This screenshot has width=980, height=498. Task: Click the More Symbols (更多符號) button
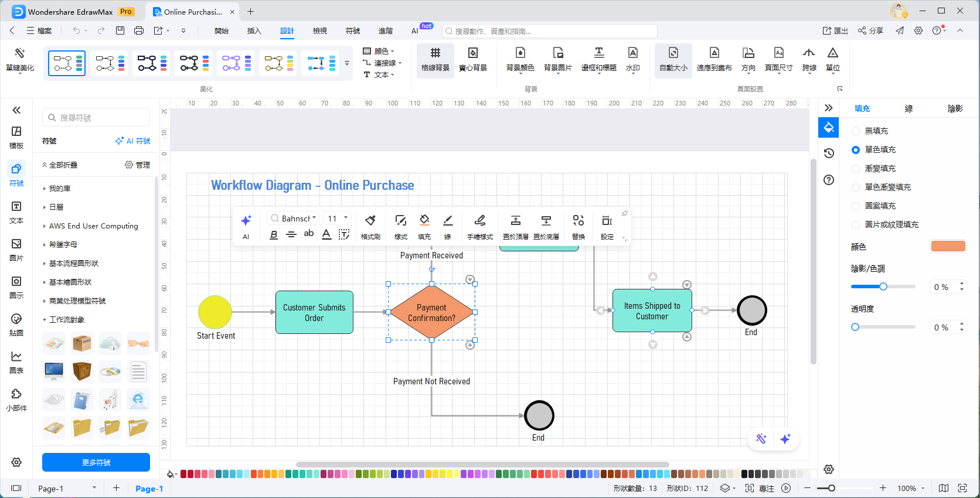96,462
